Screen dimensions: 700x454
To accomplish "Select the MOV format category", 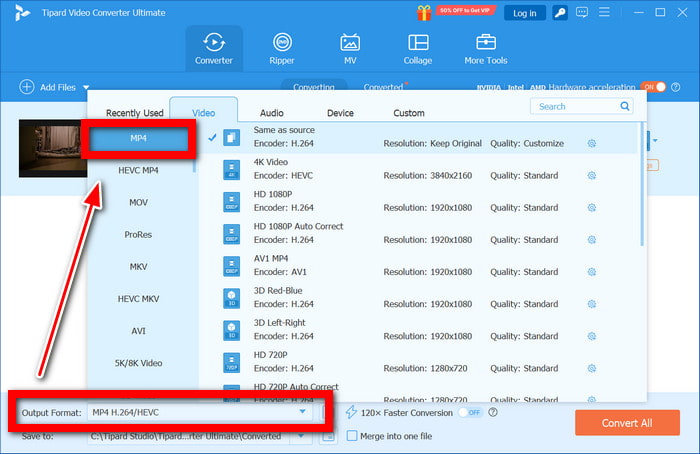I will tap(138, 202).
